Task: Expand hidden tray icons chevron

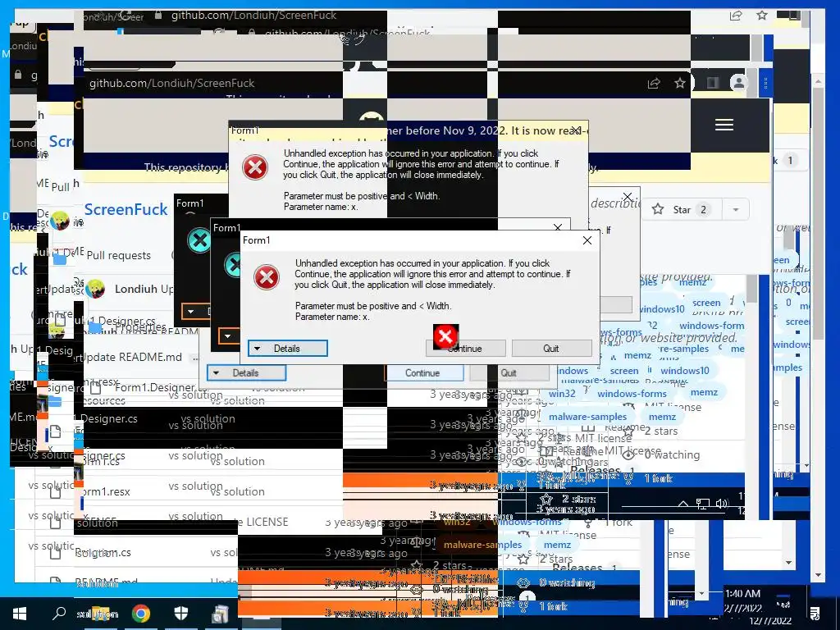Action: coord(683,504)
